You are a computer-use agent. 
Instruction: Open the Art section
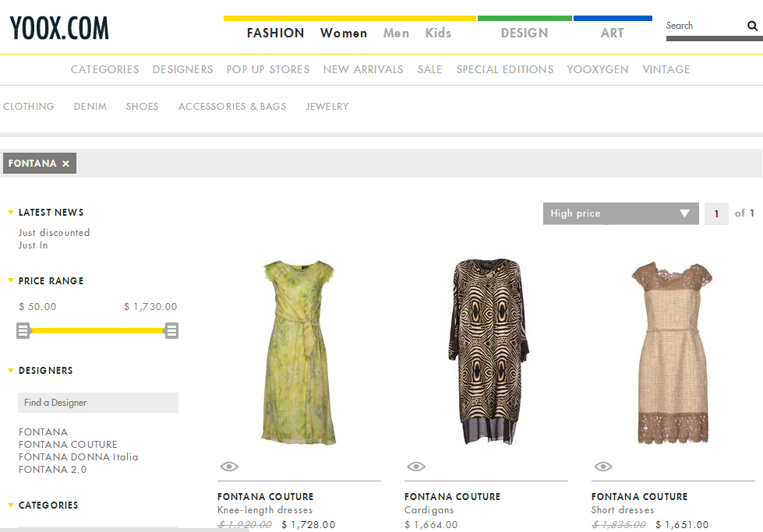(612, 33)
